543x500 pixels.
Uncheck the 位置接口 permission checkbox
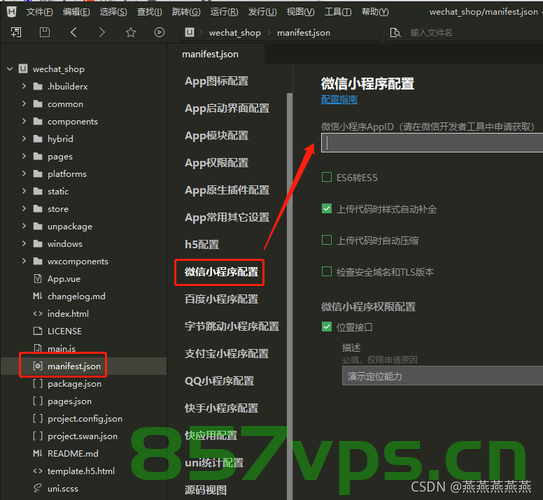[x=327, y=327]
